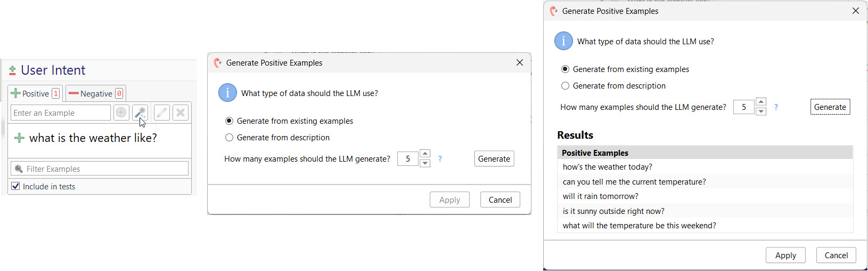Switch to the Positive examples tab
This screenshot has width=868, height=271.
pos(35,94)
